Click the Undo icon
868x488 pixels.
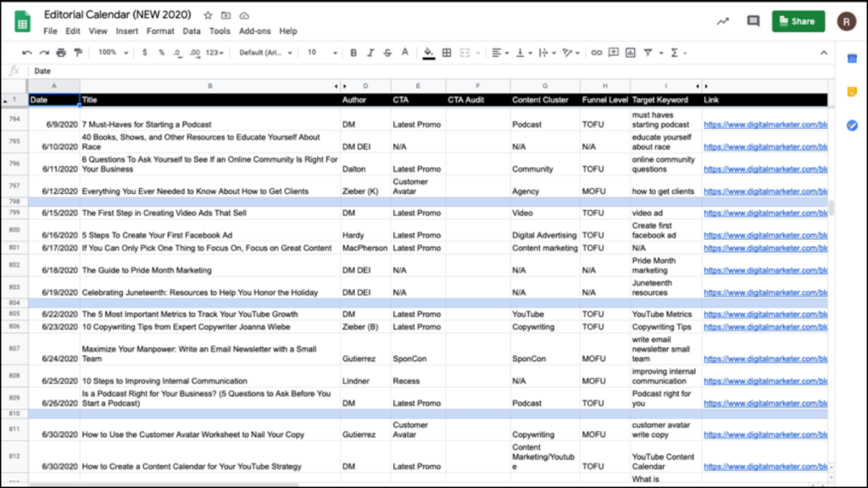26,53
